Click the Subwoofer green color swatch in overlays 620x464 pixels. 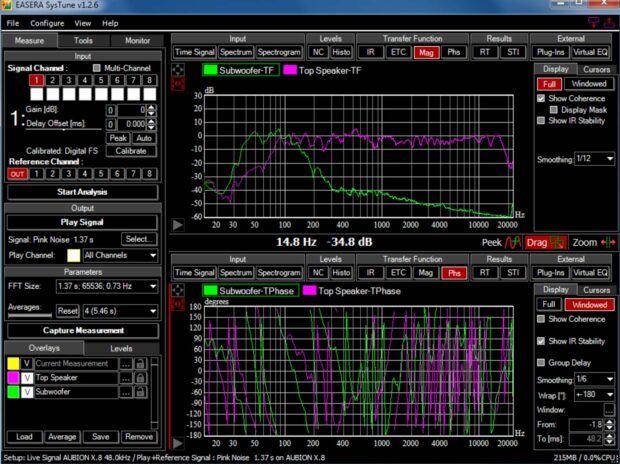(13, 392)
